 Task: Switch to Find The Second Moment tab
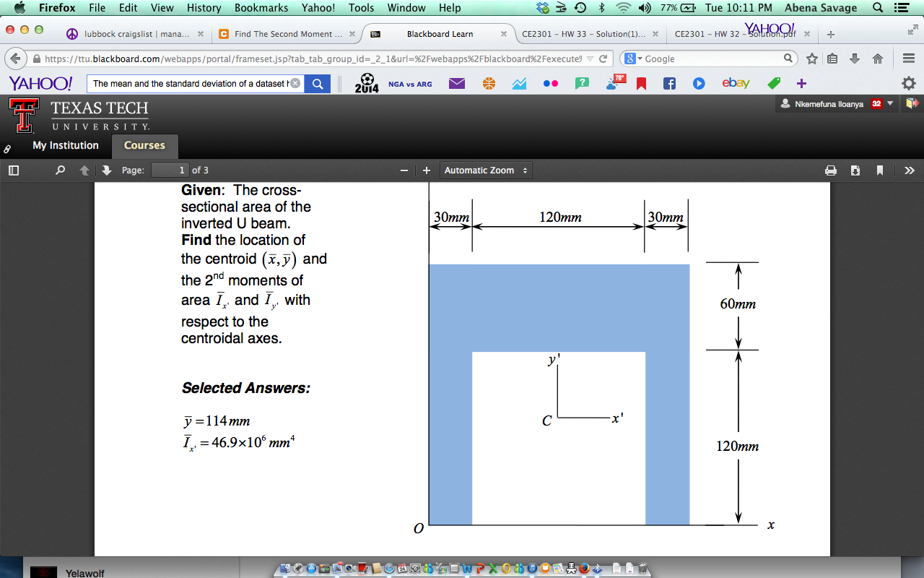tap(286, 34)
